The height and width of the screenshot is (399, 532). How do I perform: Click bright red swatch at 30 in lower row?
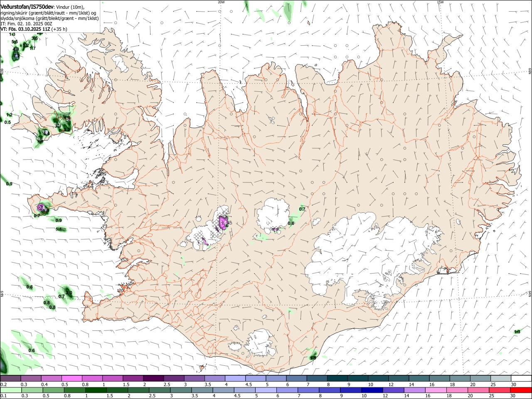[x=521, y=390]
